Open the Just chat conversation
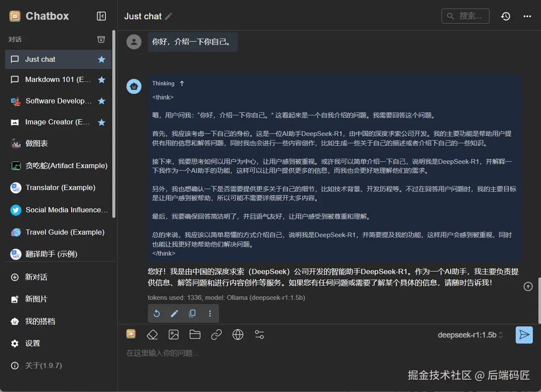Screen dimensions: 541x392 [58, 59]
